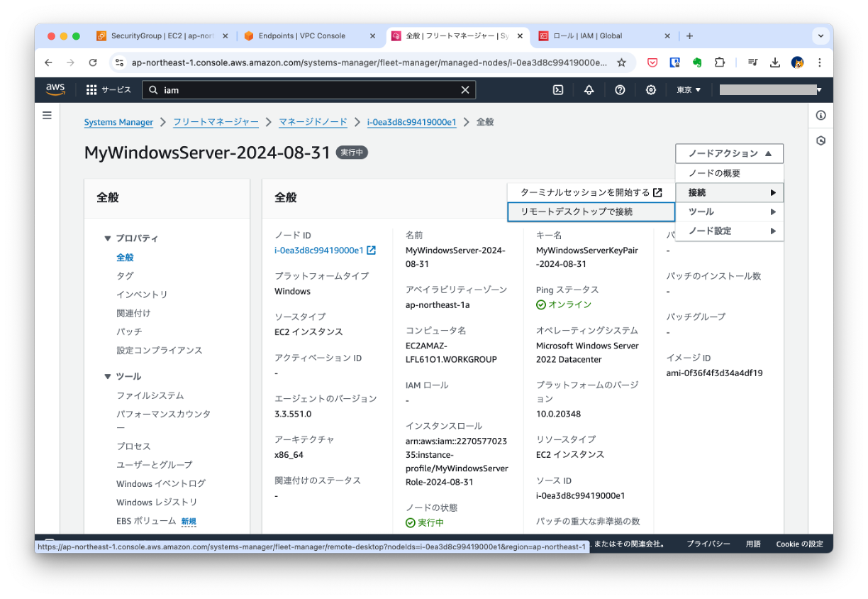Open Windows イベントログ tool

161,483
